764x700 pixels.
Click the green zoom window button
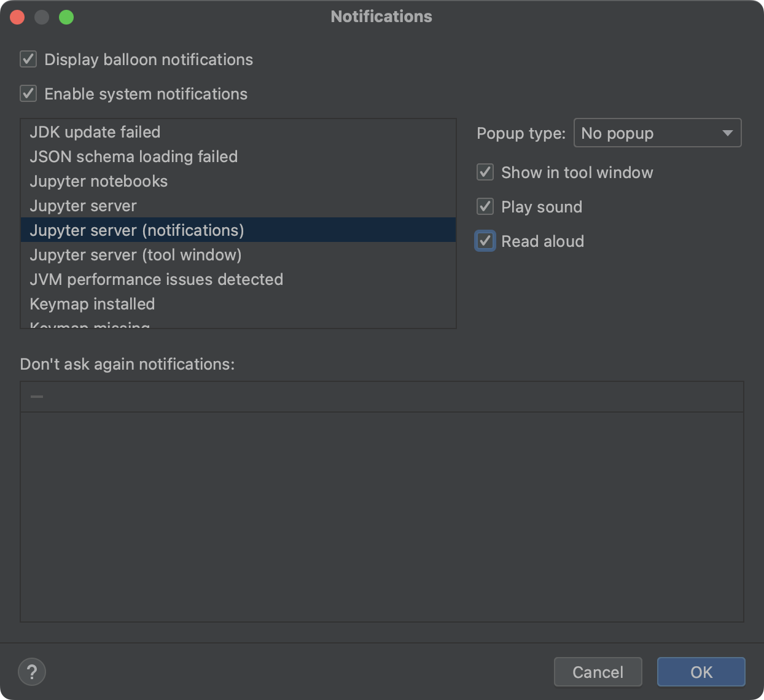(68, 17)
